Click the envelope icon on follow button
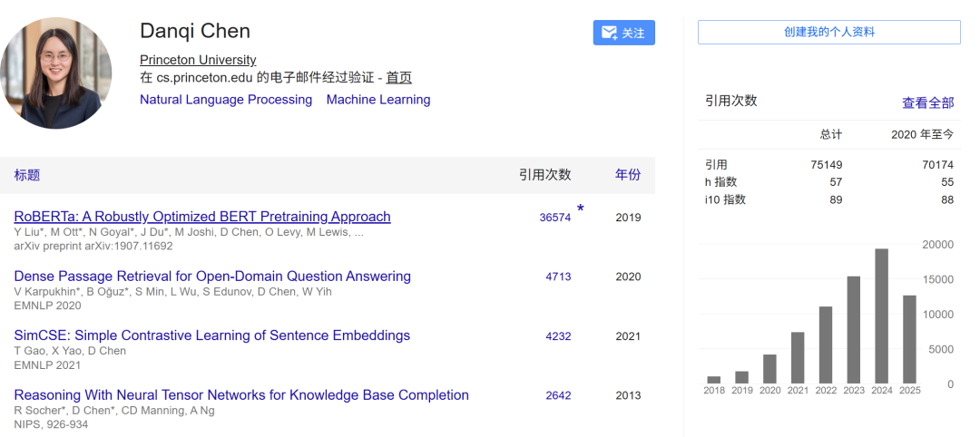This screenshot has height=437, width=980. click(609, 33)
